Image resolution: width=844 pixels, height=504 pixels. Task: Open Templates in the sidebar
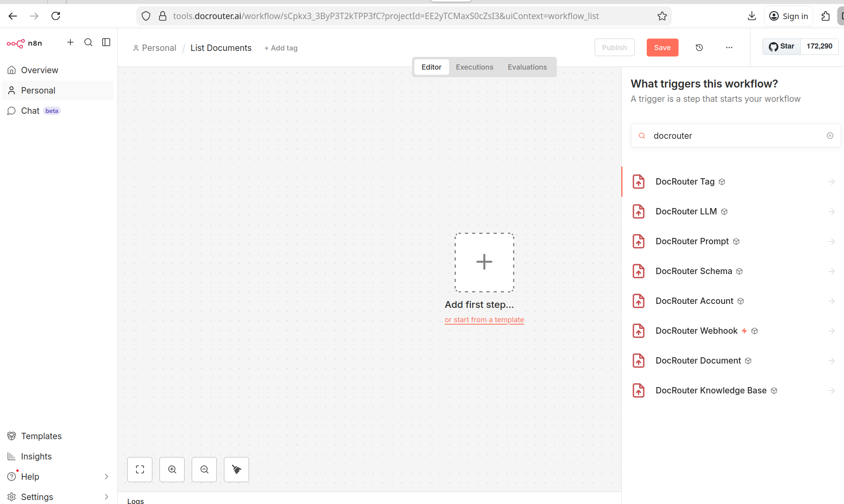tap(41, 436)
